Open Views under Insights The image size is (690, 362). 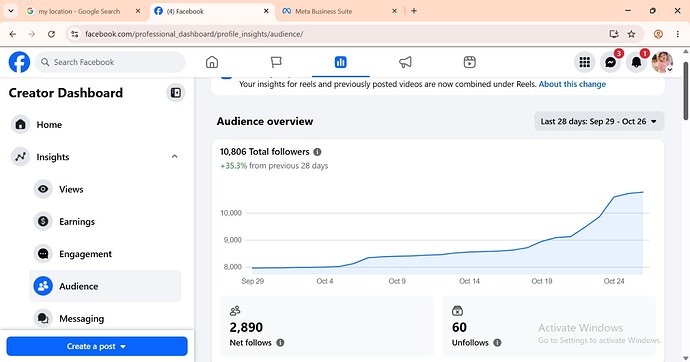(x=106, y=190)
